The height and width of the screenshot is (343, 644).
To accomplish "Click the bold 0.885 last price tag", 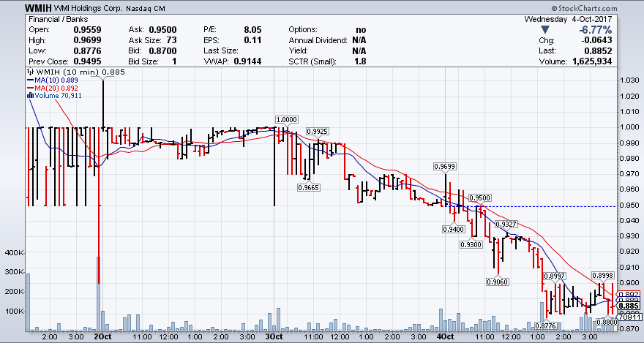I will click(630, 305).
